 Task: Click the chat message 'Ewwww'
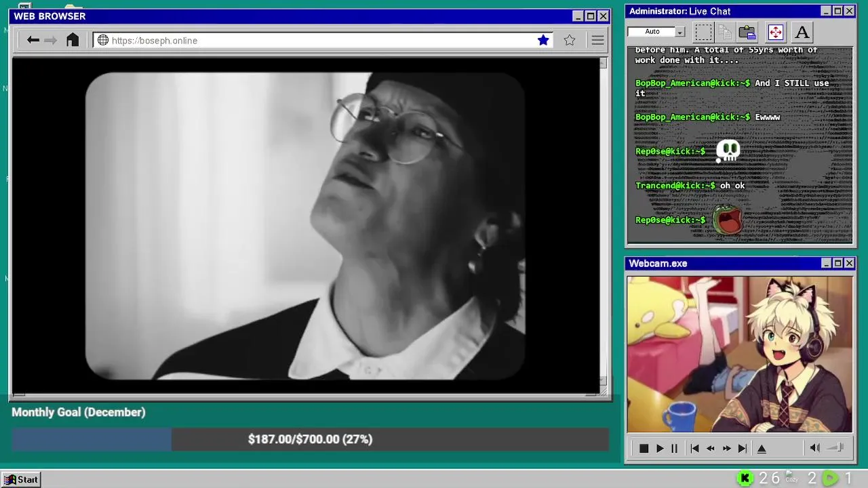click(768, 117)
